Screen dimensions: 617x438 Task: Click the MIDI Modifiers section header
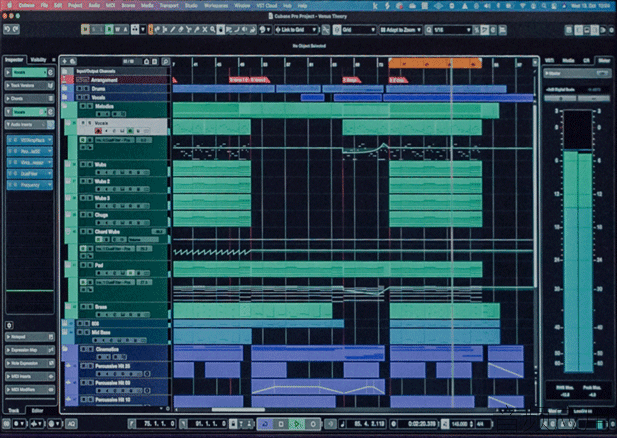point(30,389)
